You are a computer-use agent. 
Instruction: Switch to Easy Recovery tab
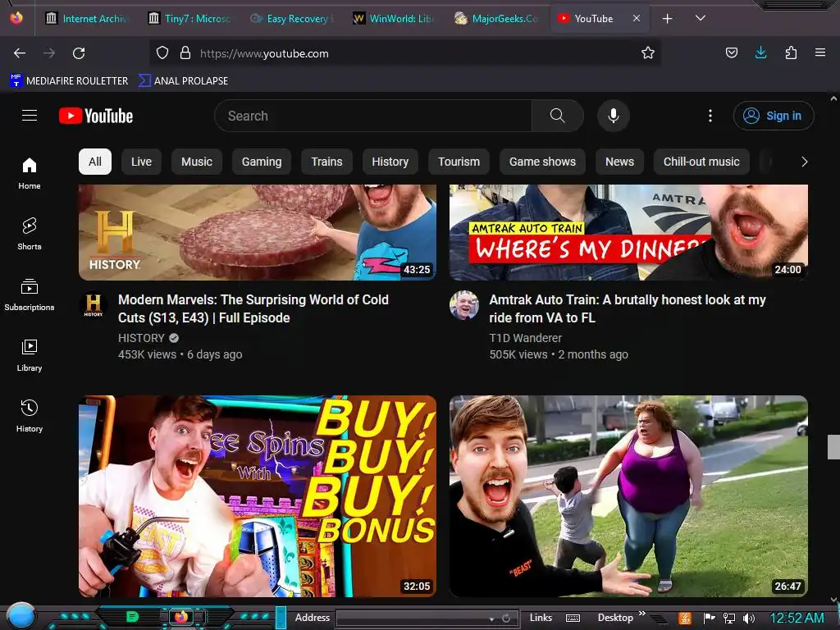[292, 19]
